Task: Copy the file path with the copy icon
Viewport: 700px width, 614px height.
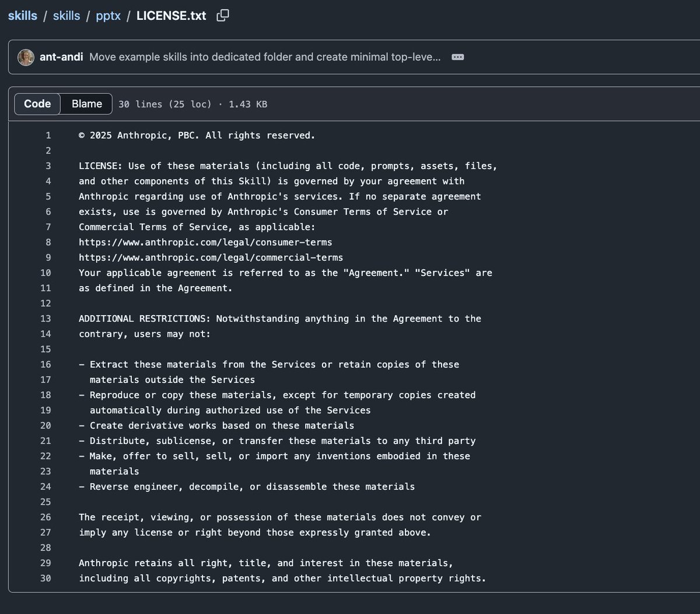Action: pyautogui.click(x=223, y=16)
